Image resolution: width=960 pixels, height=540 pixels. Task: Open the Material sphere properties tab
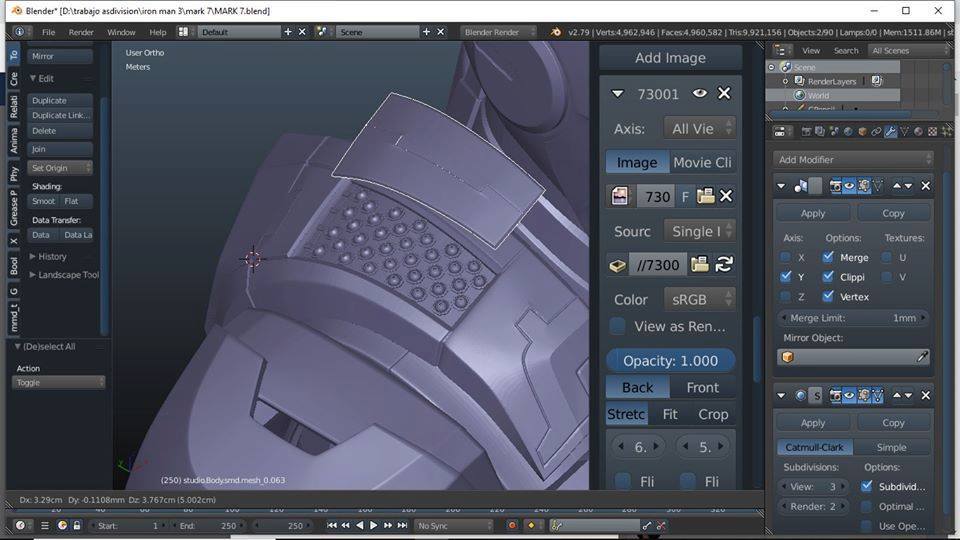click(918, 132)
